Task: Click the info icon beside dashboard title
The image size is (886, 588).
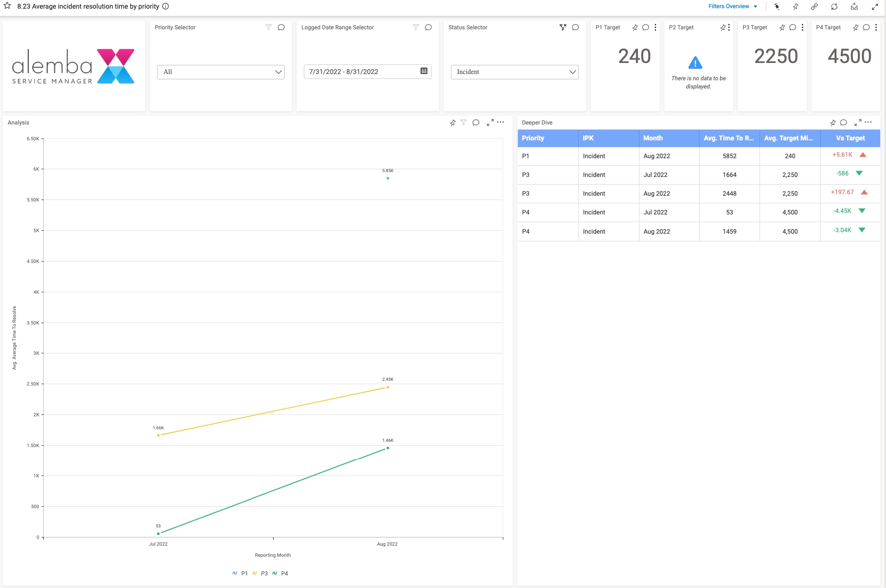Action: click(165, 6)
